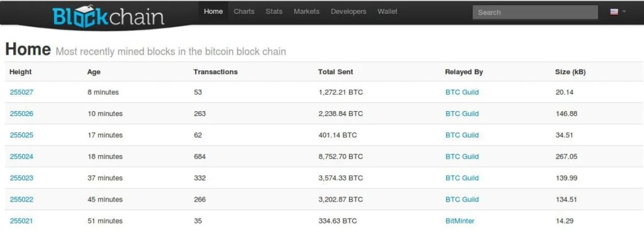Select the Developers nav item

(348, 11)
